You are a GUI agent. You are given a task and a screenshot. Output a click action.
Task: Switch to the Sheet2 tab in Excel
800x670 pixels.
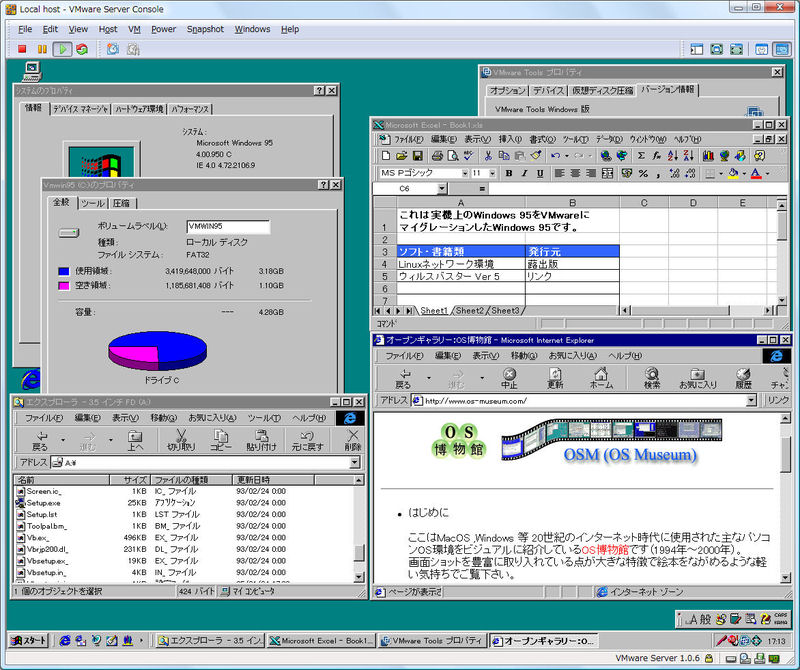pos(469,310)
